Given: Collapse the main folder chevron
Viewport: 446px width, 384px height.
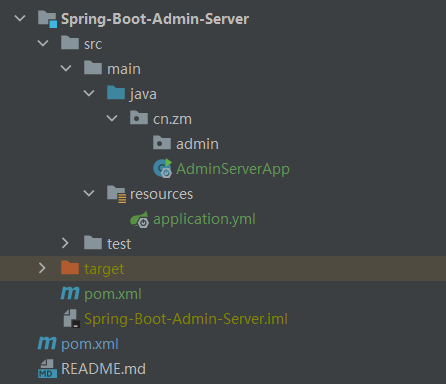Looking at the screenshot, I should coord(66,68).
